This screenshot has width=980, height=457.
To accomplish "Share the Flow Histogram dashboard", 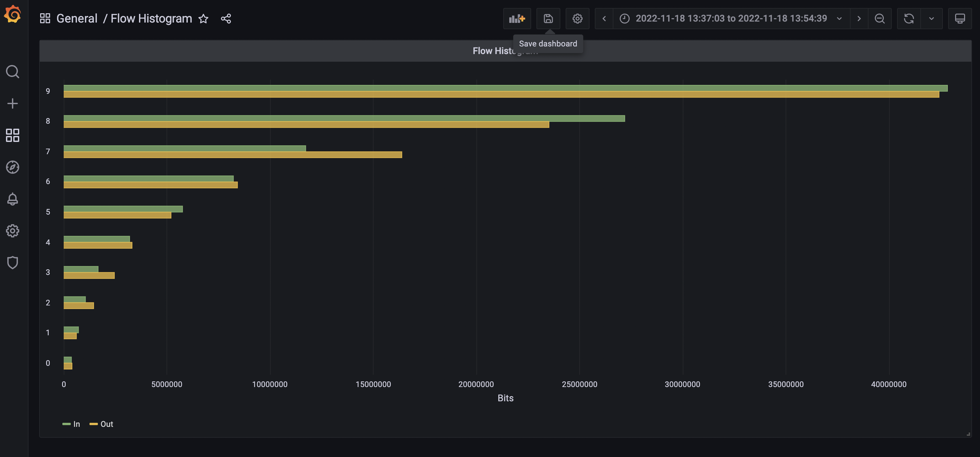I will click(x=226, y=18).
